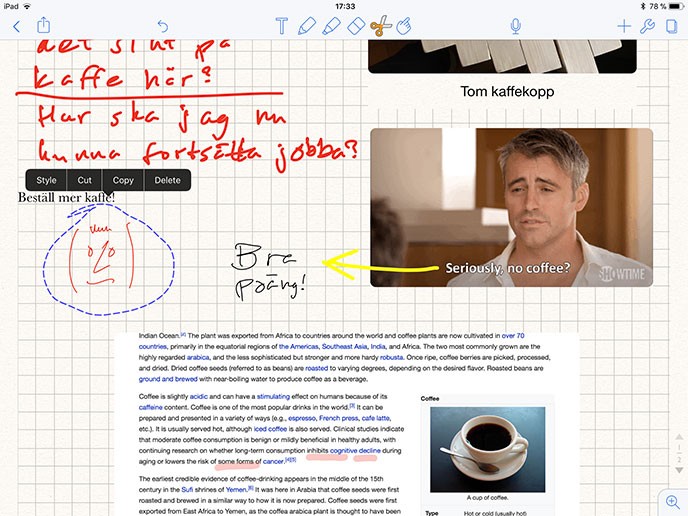Tap the 'Beställ mer kaffe!' text

(x=66, y=197)
